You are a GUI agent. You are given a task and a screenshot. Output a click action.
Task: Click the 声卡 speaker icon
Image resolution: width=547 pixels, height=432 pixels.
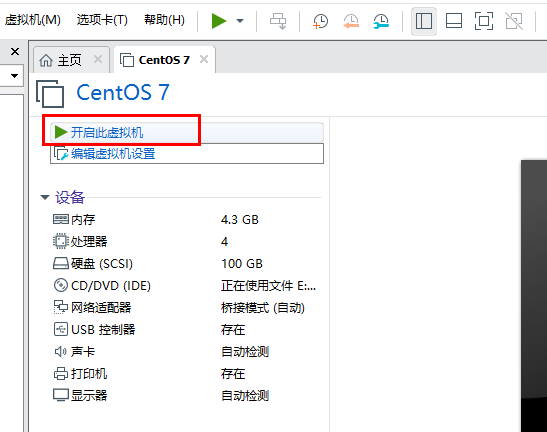[61, 351]
